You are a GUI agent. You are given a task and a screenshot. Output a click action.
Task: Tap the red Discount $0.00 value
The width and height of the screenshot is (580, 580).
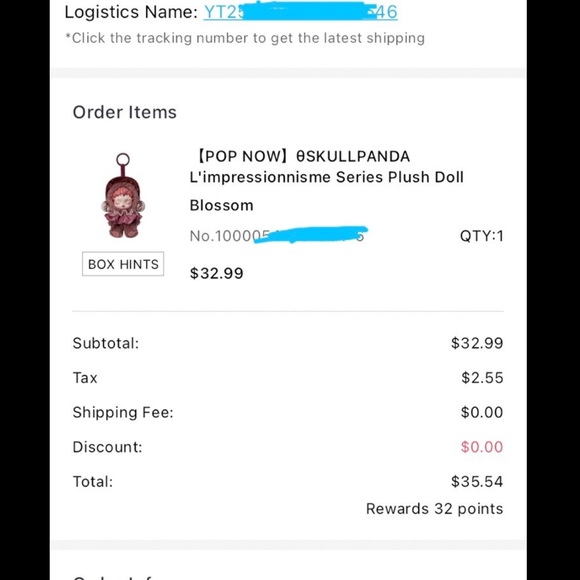(482, 447)
